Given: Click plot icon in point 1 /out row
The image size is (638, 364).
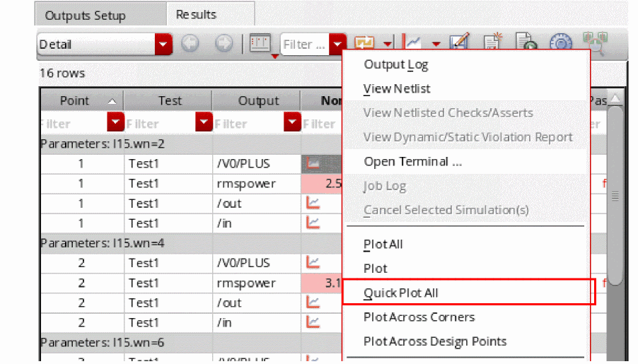Looking at the screenshot, I should tap(313, 203).
